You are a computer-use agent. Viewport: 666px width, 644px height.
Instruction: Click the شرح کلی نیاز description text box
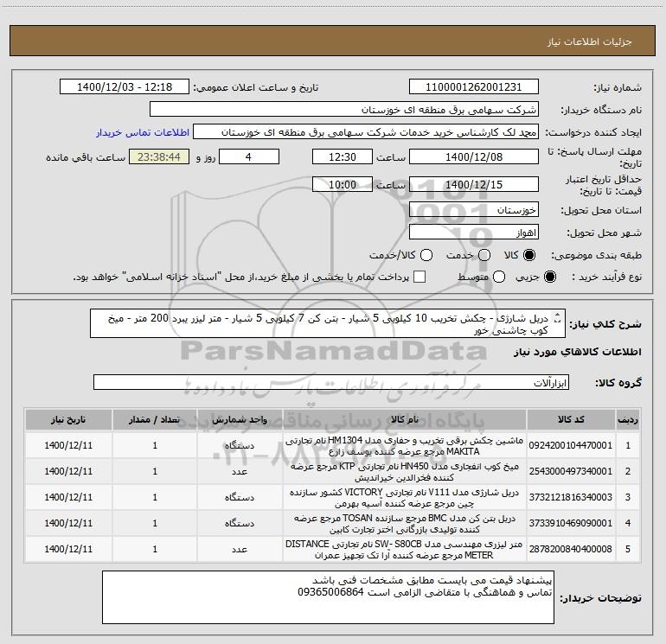click(328, 323)
